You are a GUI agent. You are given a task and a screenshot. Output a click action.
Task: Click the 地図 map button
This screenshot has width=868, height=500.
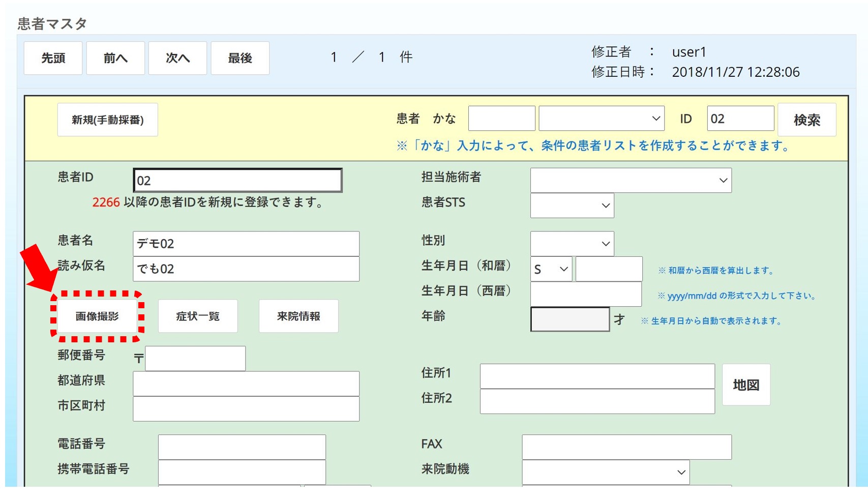click(746, 385)
